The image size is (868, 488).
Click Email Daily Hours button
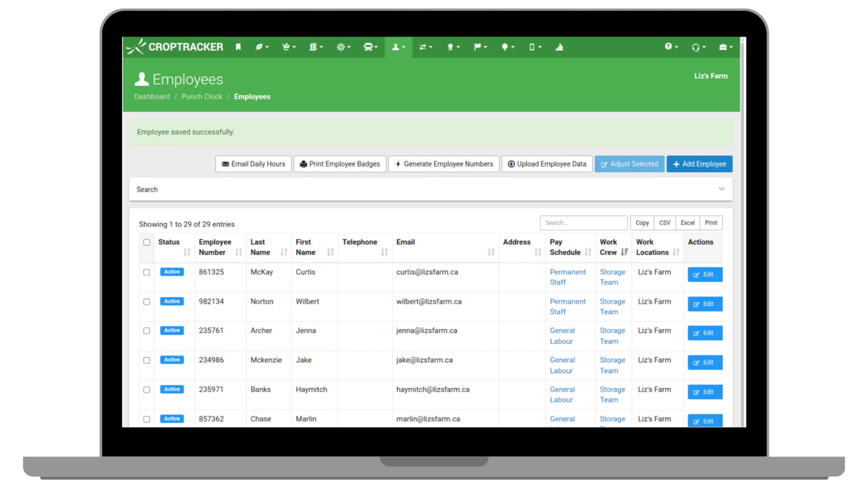(254, 164)
